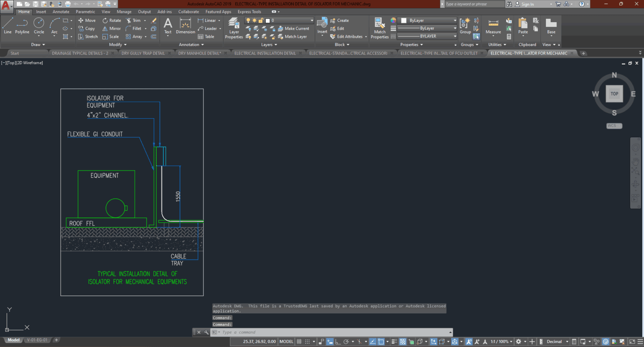
Task: Select the Trim tool
Action: tap(135, 20)
